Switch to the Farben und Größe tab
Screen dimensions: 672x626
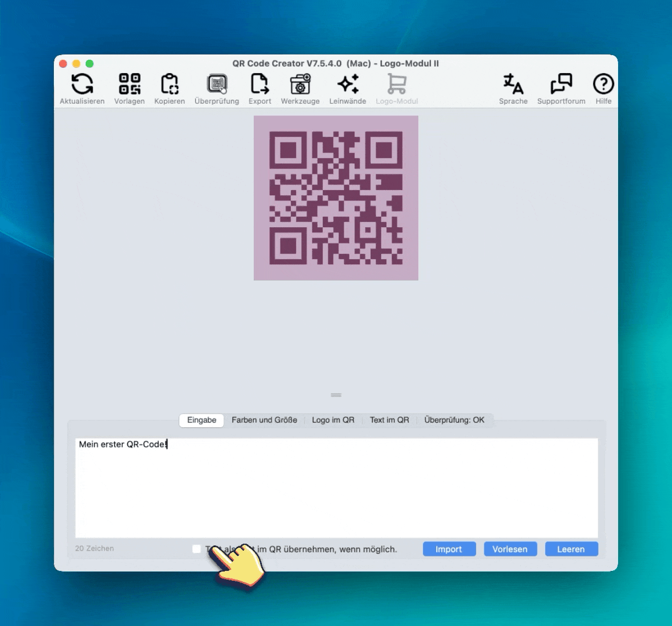264,420
